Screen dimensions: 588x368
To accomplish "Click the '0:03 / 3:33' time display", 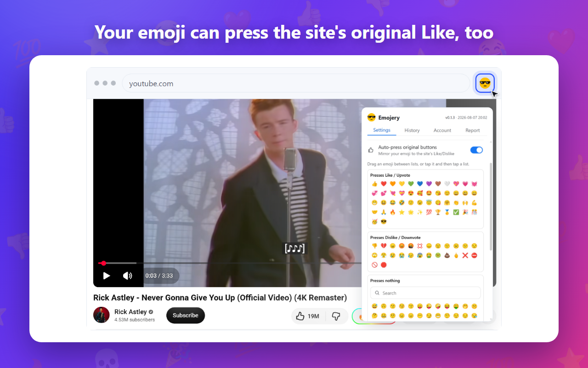I will (159, 276).
